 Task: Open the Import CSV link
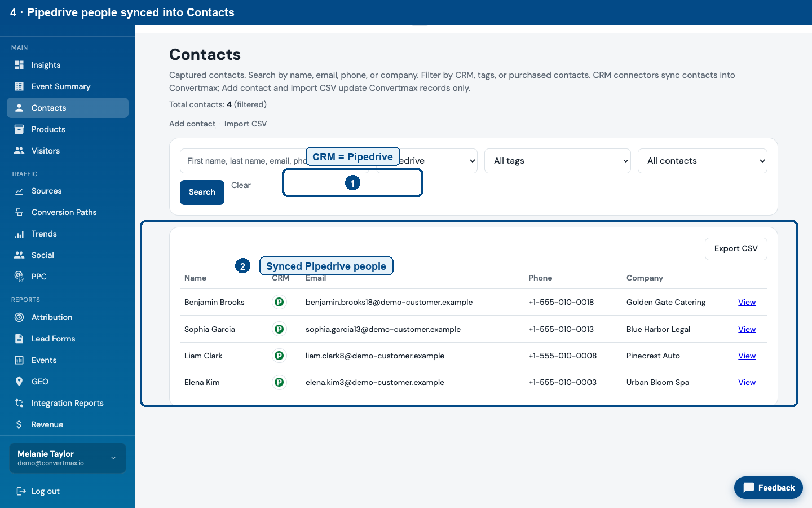point(245,124)
